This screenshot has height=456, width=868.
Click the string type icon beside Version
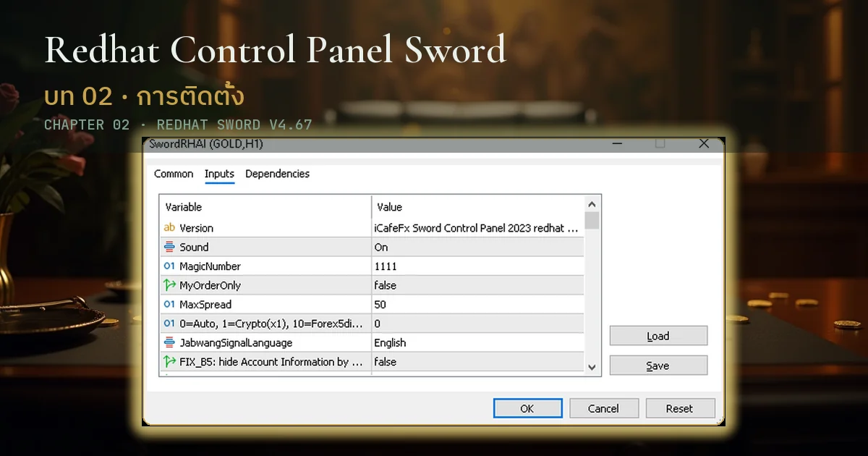(x=169, y=228)
